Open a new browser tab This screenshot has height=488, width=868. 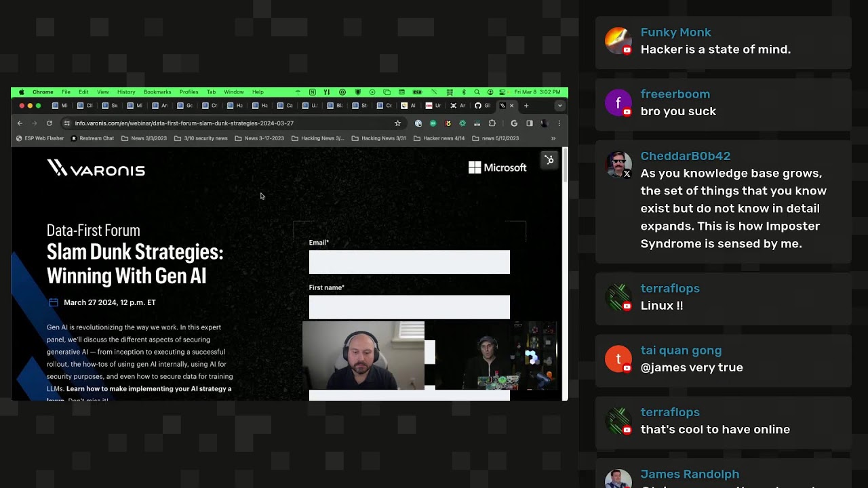point(526,106)
